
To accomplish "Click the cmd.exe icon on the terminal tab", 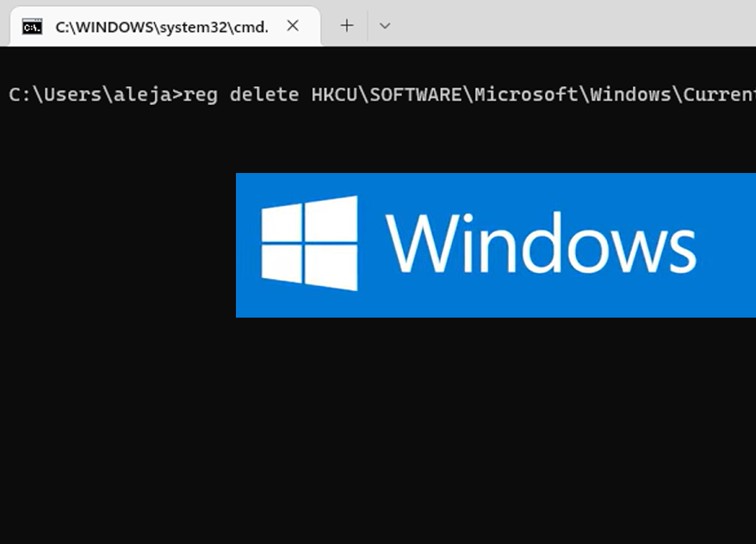I will coord(30,27).
